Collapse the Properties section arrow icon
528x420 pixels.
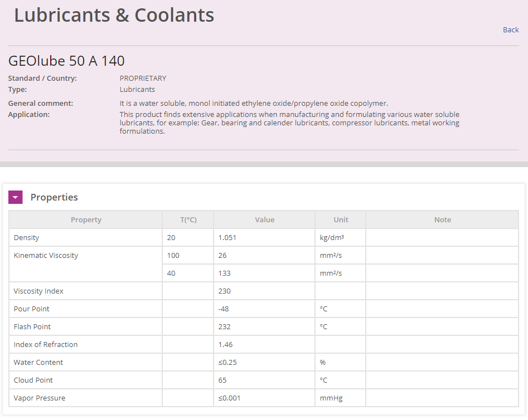(16, 197)
